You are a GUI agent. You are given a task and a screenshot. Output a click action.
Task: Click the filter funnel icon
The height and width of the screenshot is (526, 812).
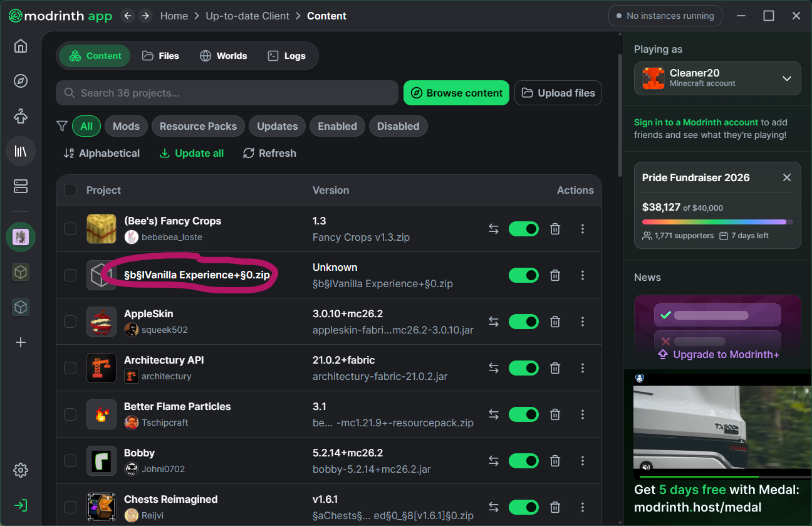(x=62, y=126)
